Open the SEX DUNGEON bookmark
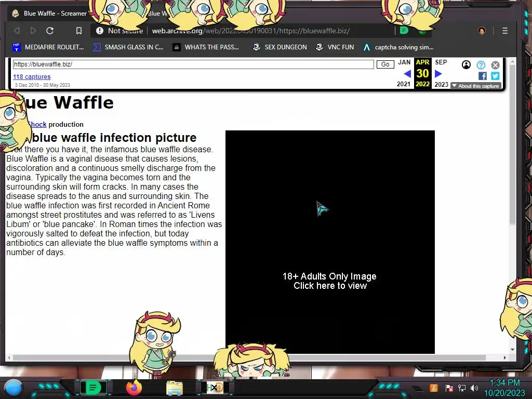Viewport: 532px width, 399px height. pos(280,47)
